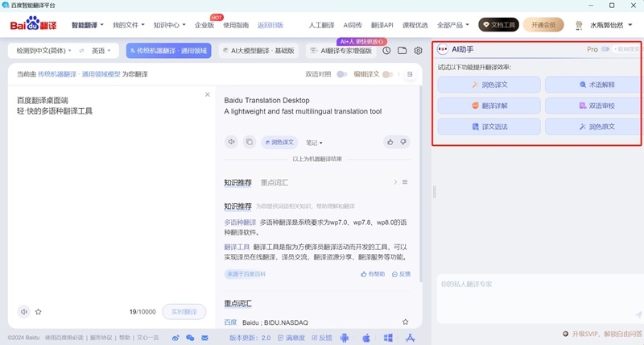Open translation history clock icon
The height and width of the screenshot is (345, 644).
[x=386, y=51]
